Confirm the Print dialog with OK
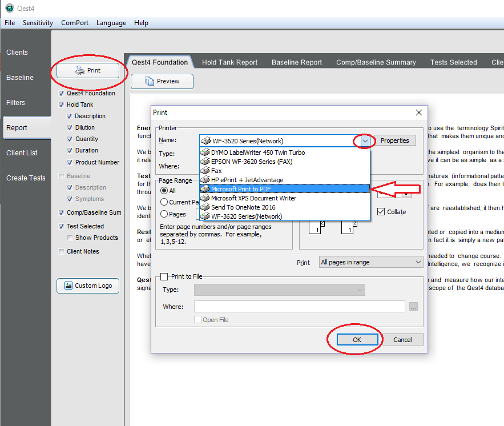 click(357, 340)
